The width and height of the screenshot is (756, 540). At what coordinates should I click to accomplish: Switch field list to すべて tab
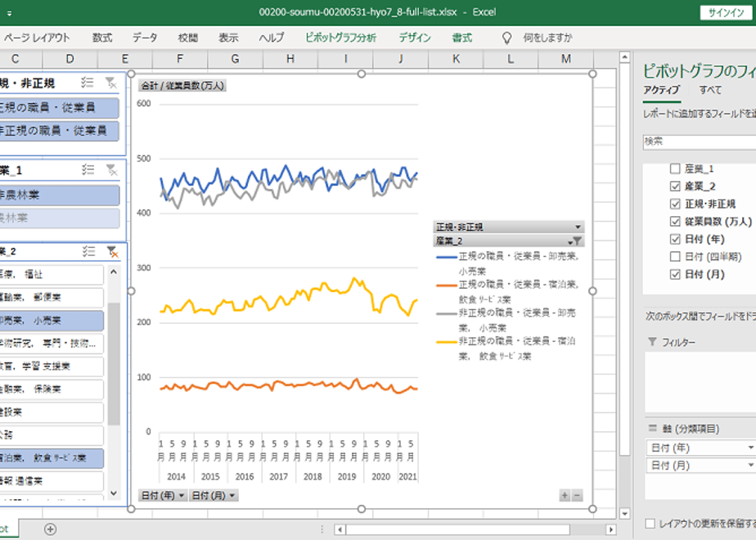coord(711,90)
